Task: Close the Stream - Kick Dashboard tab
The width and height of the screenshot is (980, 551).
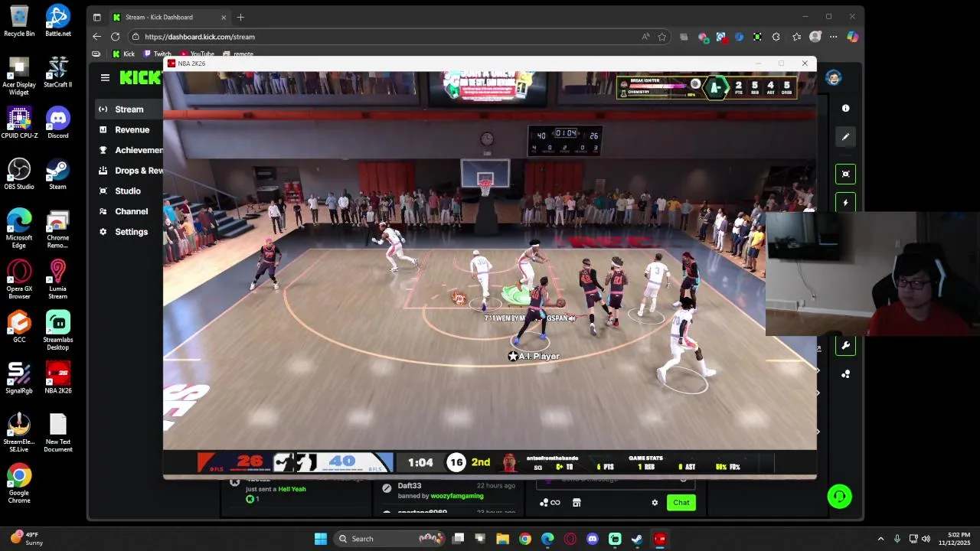Action: tap(224, 17)
